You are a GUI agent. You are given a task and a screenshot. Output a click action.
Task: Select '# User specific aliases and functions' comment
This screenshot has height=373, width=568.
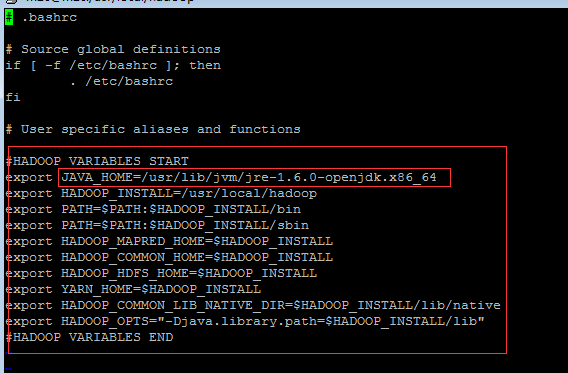tap(153, 129)
